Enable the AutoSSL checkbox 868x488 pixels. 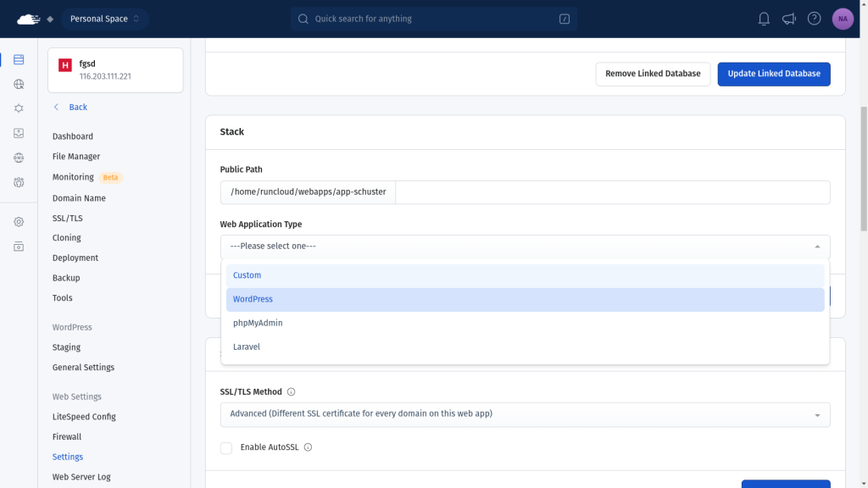pyautogui.click(x=226, y=447)
